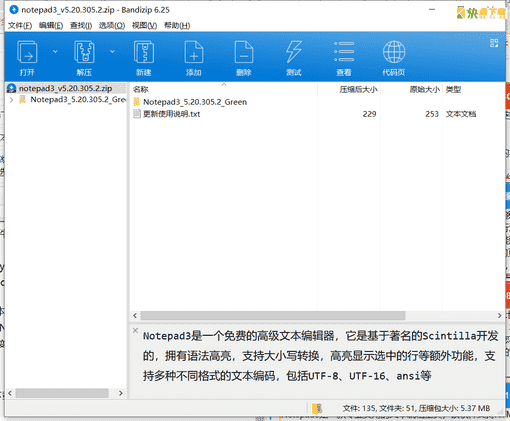The width and height of the screenshot is (510, 421).
Task: Open the 选项(O) menu
Action: [112, 25]
